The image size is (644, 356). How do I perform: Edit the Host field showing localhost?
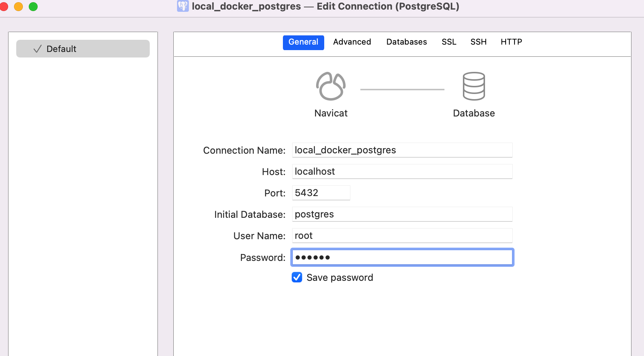coord(402,171)
